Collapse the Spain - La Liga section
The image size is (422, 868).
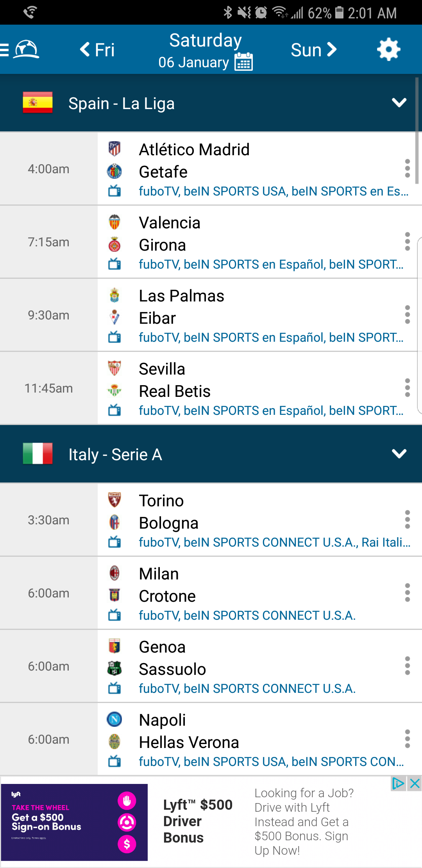399,103
